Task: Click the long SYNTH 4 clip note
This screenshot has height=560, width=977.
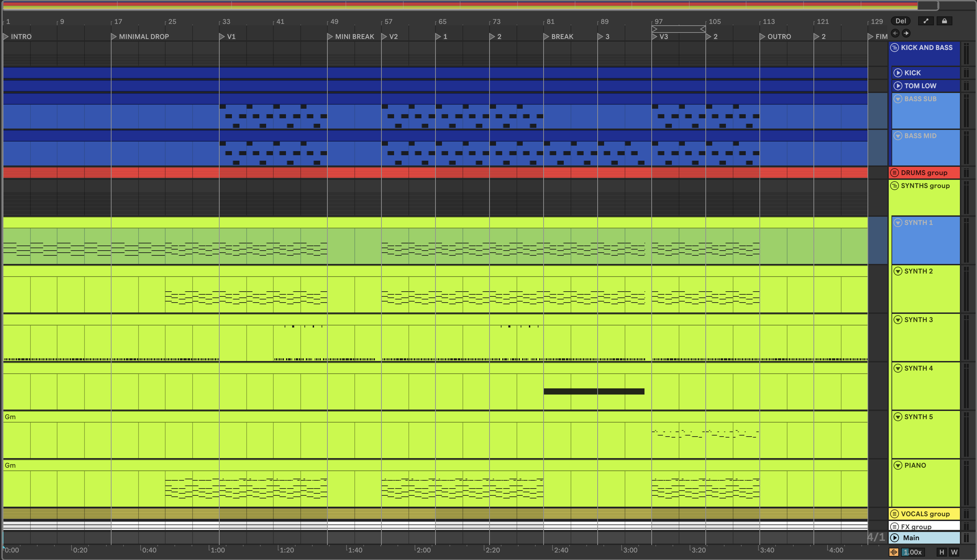Action: [594, 391]
